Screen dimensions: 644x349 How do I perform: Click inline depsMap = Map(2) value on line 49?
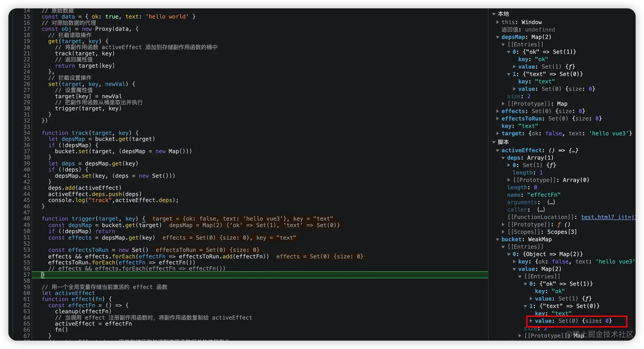(254, 225)
